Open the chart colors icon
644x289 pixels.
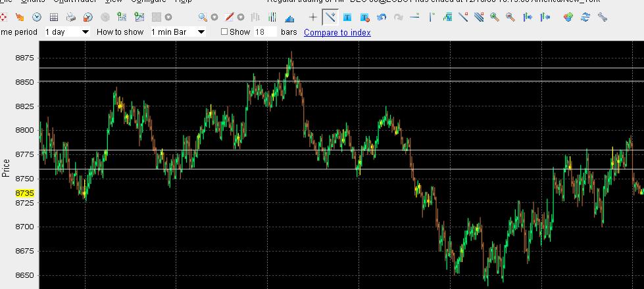568,17
